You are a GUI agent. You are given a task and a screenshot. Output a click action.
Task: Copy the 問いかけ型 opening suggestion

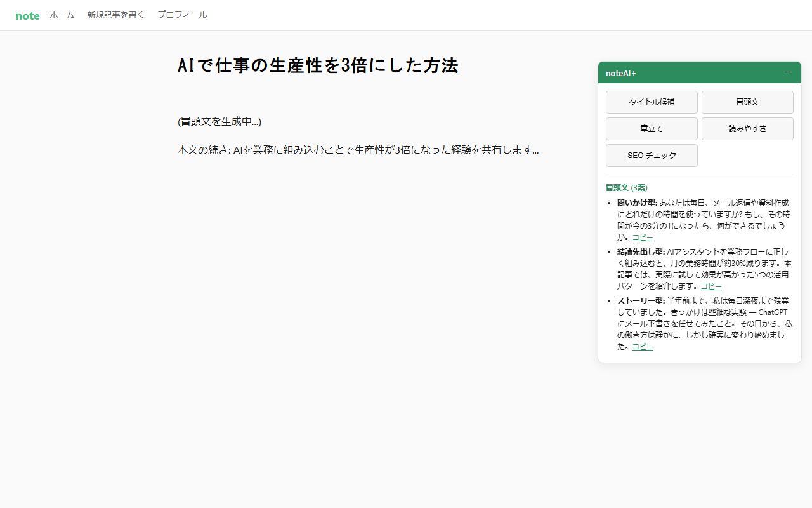coord(643,237)
